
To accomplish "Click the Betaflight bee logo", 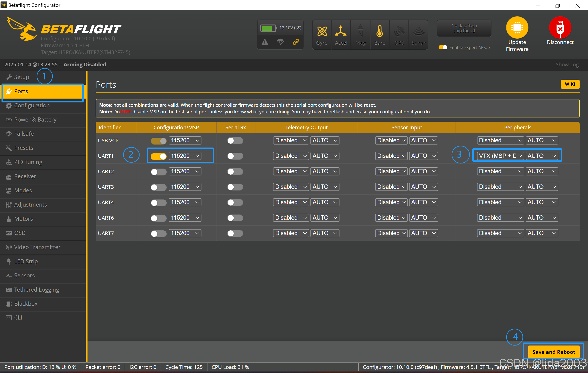I will click(22, 29).
